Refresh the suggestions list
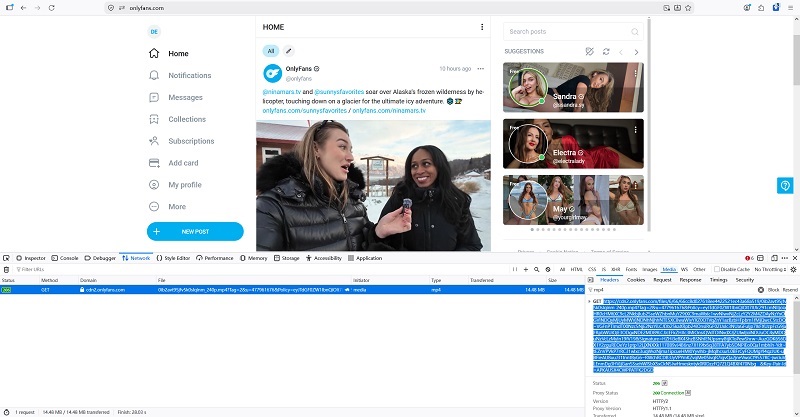Screen dimensions: 800x417 (606, 52)
